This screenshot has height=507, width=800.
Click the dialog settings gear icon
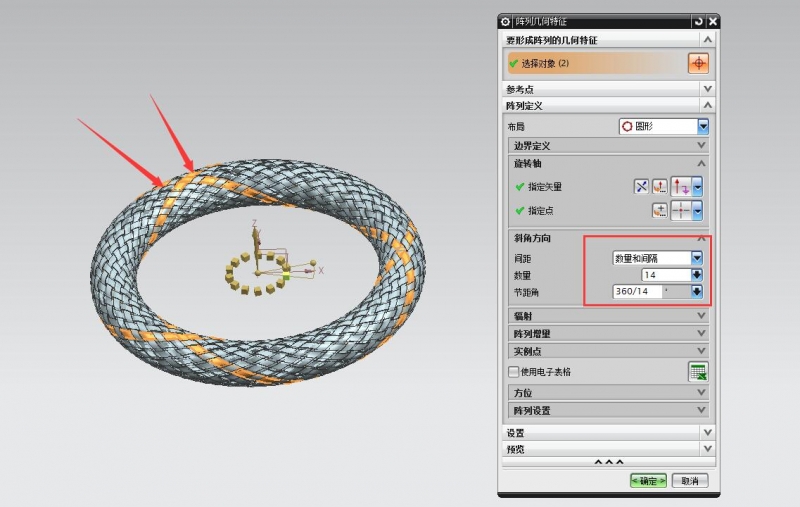[x=506, y=21]
